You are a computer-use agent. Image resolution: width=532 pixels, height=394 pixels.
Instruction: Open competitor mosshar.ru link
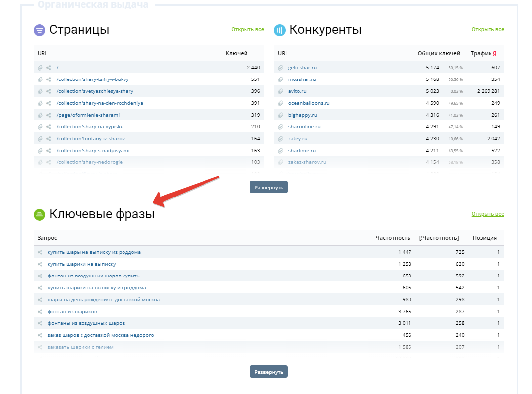tap(302, 79)
